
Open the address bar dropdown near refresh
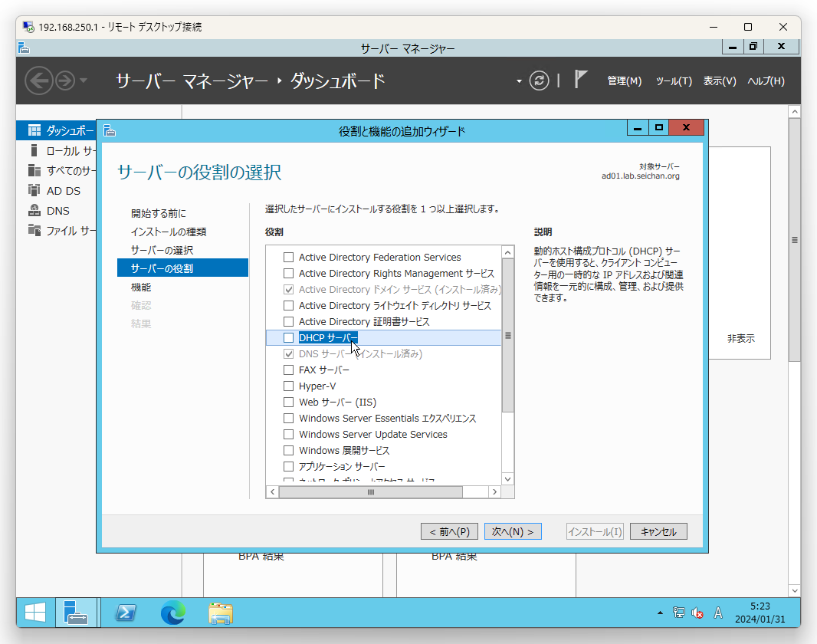[519, 81]
